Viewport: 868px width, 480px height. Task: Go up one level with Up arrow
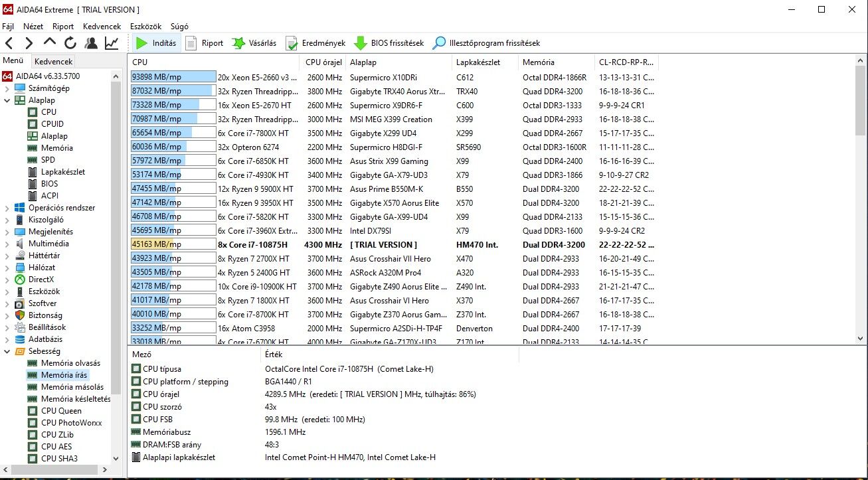pyautogui.click(x=50, y=43)
